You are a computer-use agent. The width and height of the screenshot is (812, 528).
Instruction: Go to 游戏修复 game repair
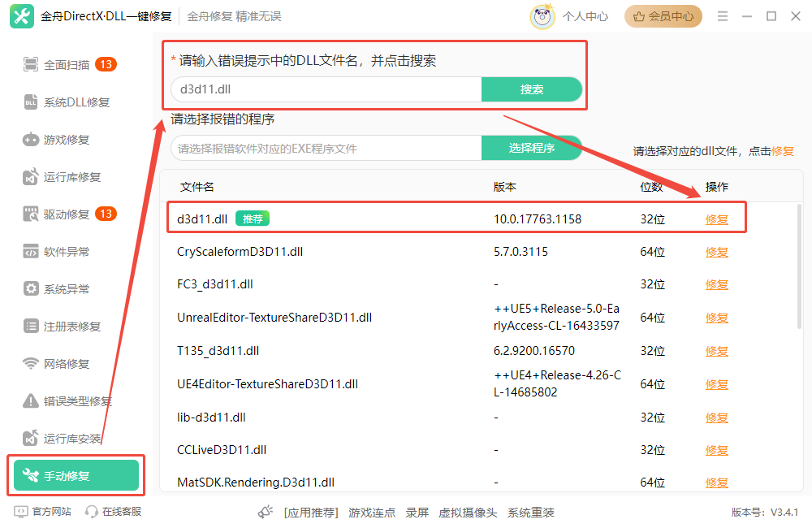click(56, 140)
